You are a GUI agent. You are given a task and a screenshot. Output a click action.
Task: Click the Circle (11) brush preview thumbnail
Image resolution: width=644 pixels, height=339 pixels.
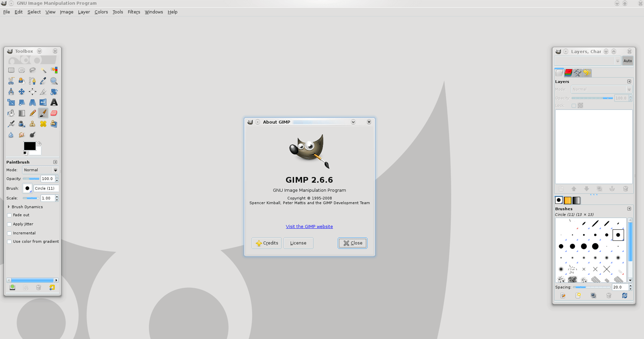[27, 188]
